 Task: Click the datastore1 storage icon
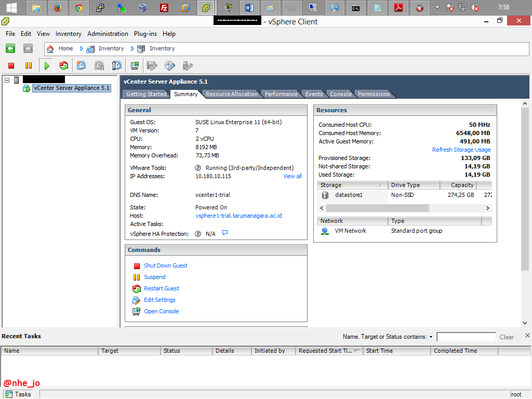click(325, 195)
